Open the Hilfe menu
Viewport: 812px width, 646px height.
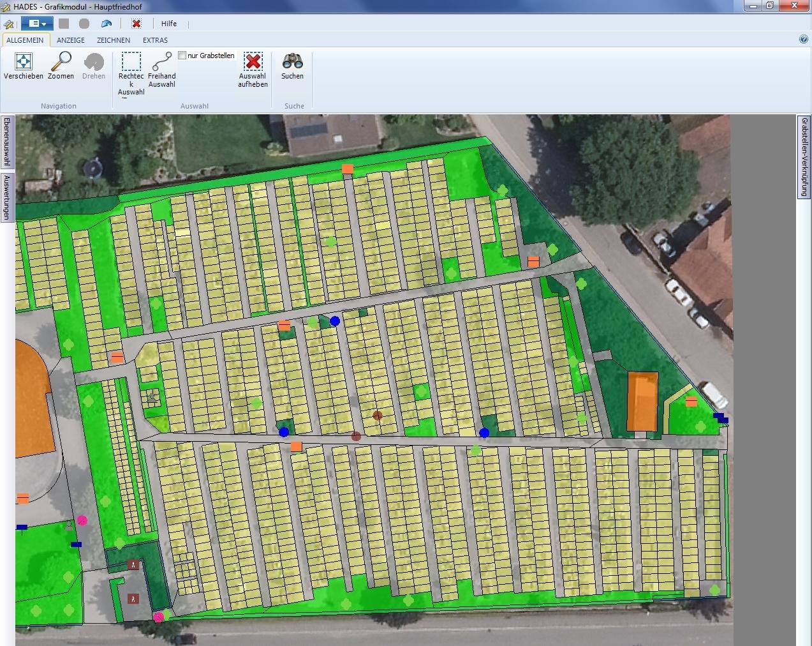tap(169, 24)
